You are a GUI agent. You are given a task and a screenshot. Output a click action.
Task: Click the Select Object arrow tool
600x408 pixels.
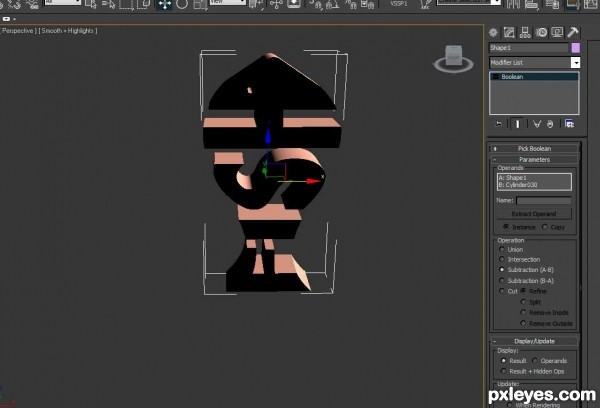coord(91,4)
